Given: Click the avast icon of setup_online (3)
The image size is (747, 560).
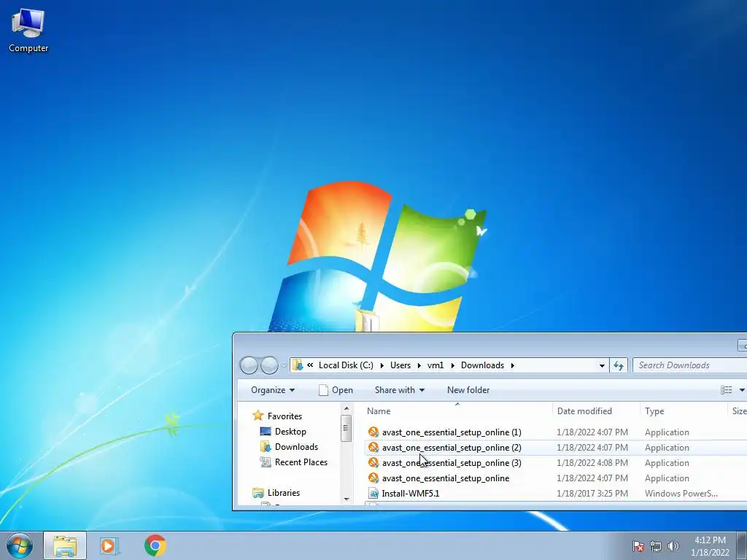Looking at the screenshot, I should coord(373,462).
